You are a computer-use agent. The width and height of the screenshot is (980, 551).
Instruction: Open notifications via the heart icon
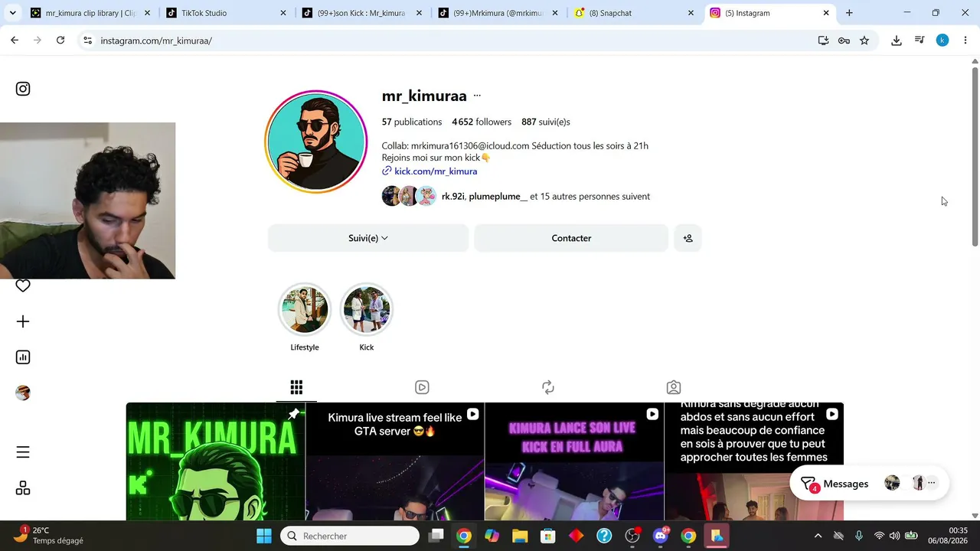23,285
